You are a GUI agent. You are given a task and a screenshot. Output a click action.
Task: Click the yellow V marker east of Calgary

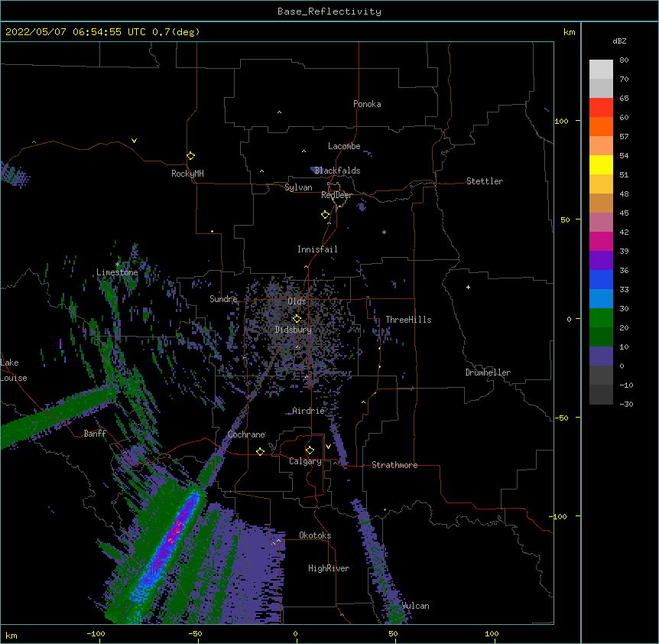(328, 447)
